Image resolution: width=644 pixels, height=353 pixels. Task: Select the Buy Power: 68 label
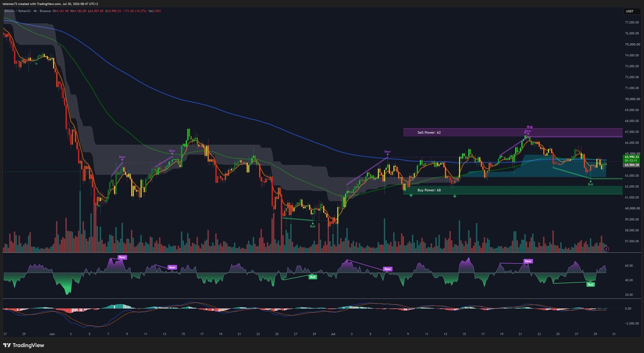(x=429, y=190)
